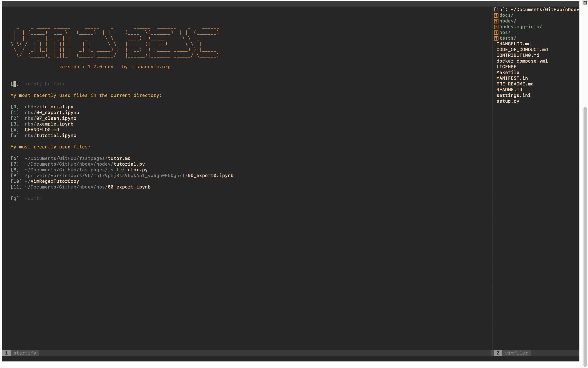Expand tests/ directory entry

coord(508,38)
